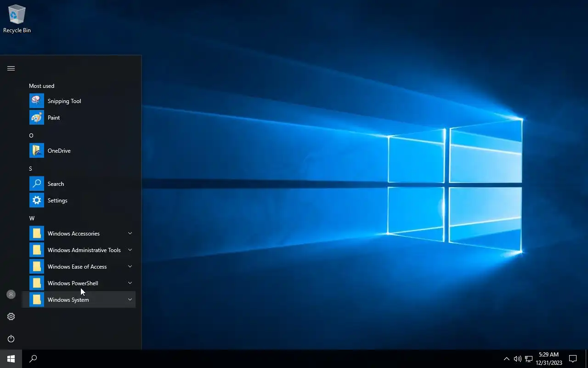
Task: Show hidden tray icons arrow
Action: (x=506, y=359)
